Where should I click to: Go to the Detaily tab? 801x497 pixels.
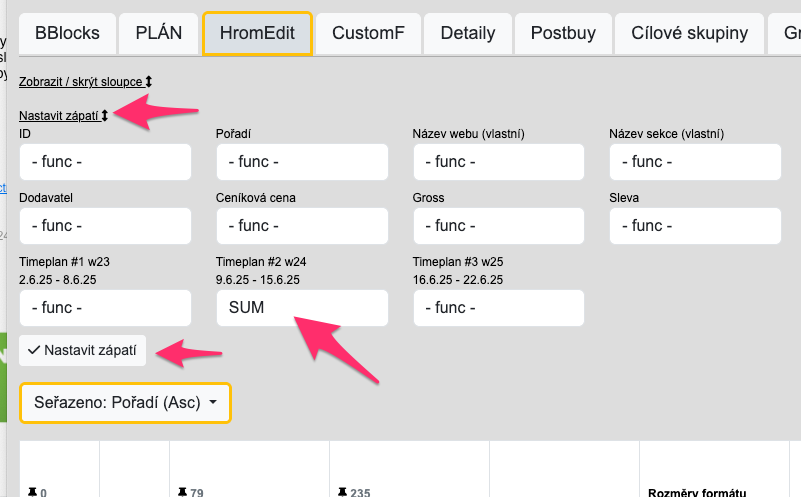click(x=467, y=33)
